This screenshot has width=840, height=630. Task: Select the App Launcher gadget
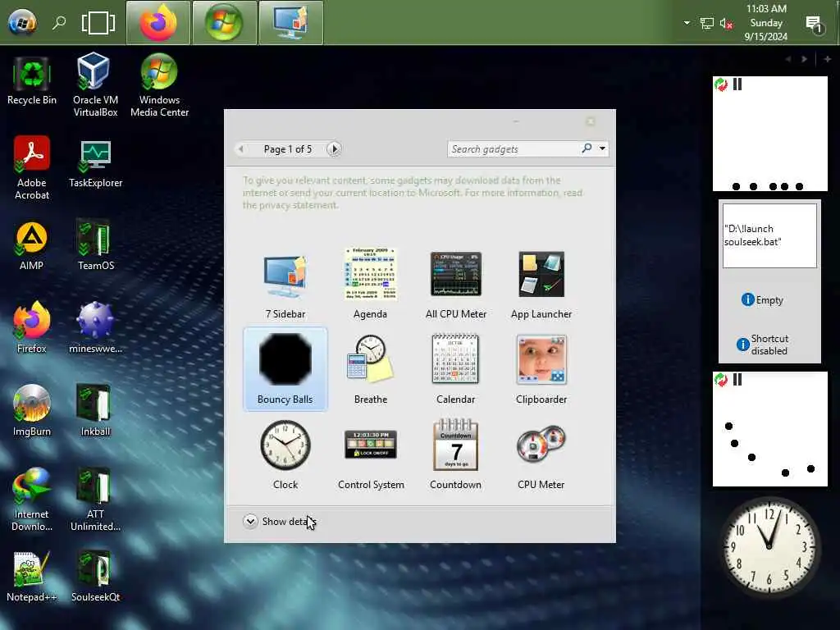click(541, 285)
